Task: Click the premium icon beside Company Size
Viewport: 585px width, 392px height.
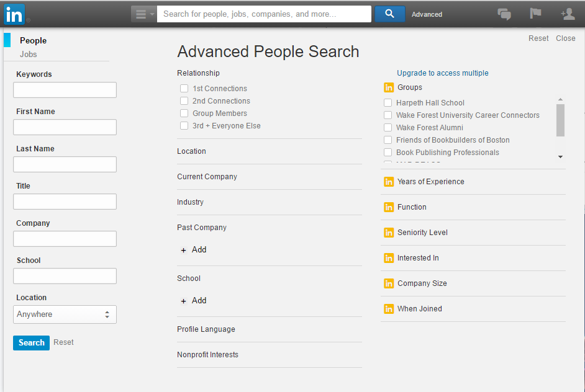Action: point(389,283)
